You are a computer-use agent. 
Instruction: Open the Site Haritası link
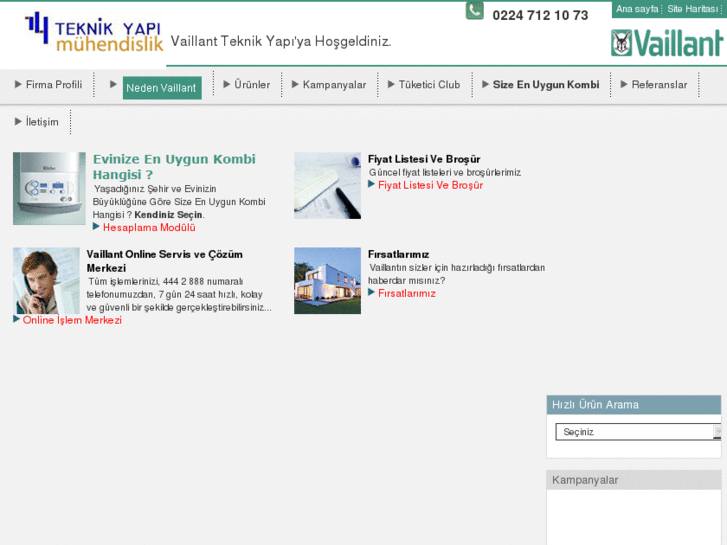(x=692, y=9)
